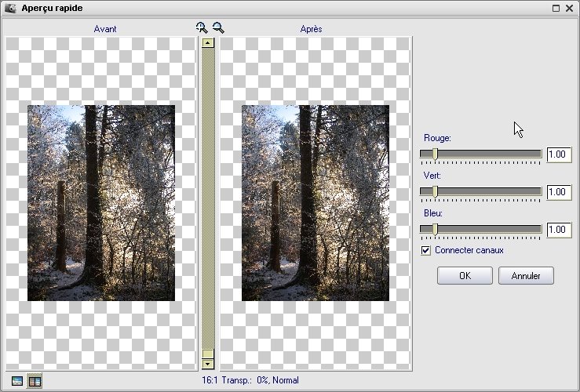The width and height of the screenshot is (580, 392).
Task: Click the zoom in magnifier icon
Action: tap(202, 28)
